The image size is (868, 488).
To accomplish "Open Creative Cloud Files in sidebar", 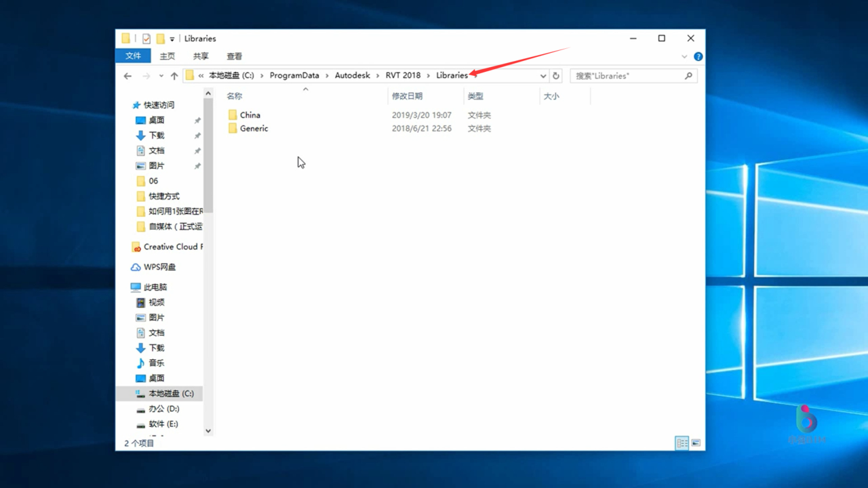I will [167, 247].
